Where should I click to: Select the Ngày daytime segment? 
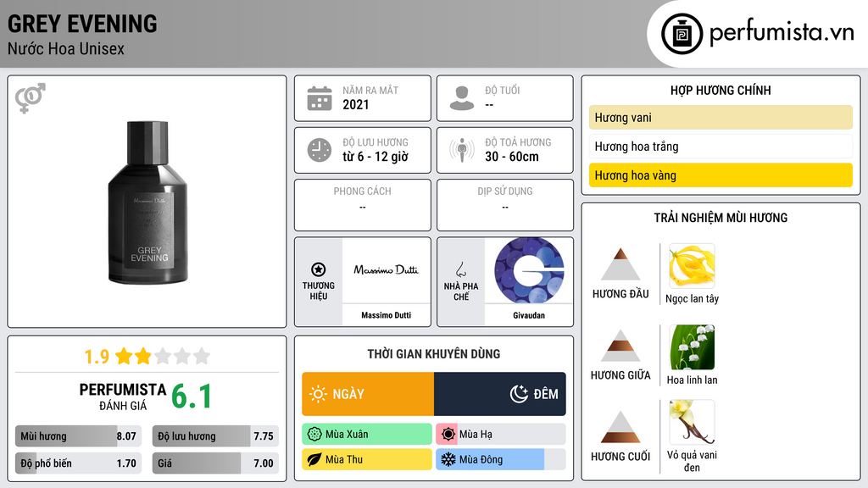tap(368, 394)
